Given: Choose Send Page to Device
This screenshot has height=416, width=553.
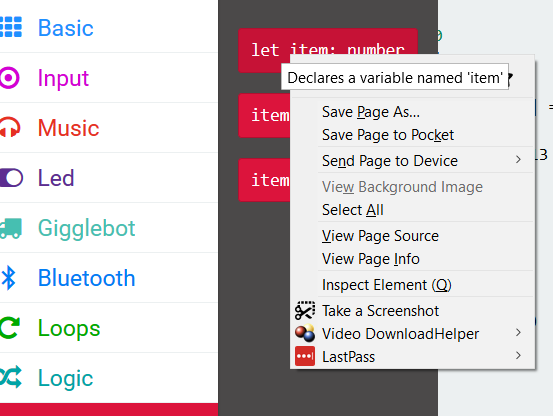Looking at the screenshot, I should [412, 161].
